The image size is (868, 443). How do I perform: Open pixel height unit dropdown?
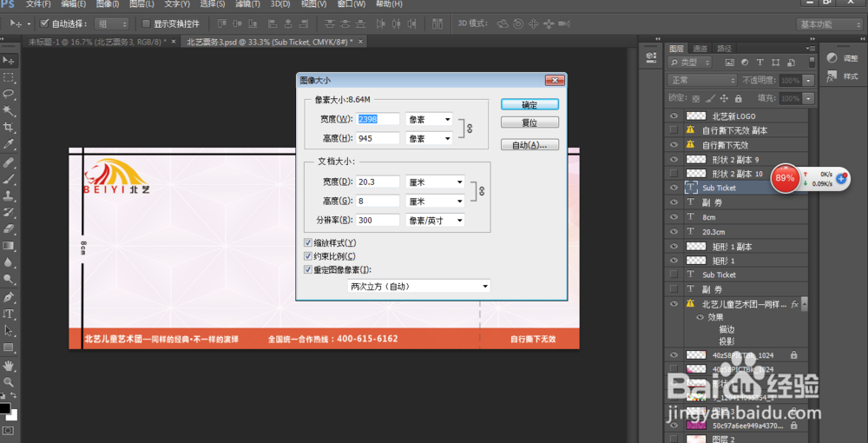click(x=429, y=138)
